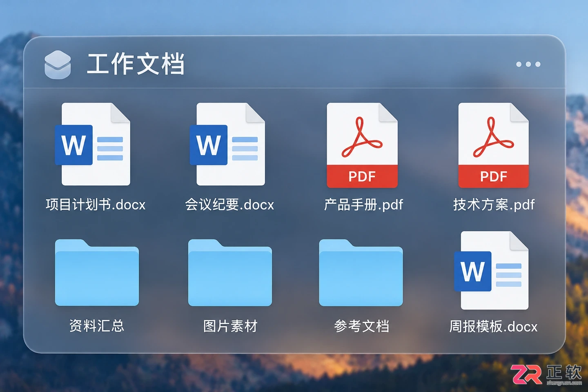The width and height of the screenshot is (588, 392).
Task: Select the 技术方案.pdf file name label
Action: [494, 205]
